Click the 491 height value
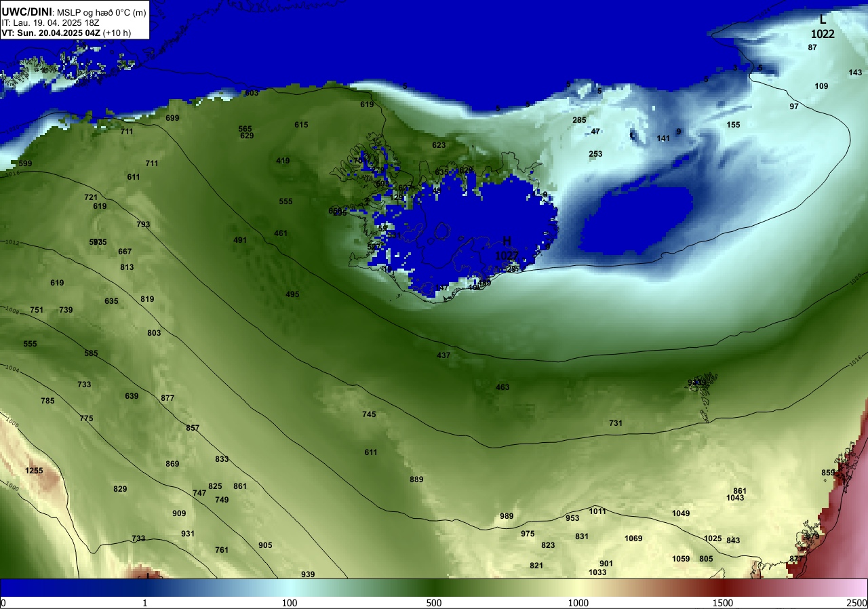868x609 pixels. 240,240
